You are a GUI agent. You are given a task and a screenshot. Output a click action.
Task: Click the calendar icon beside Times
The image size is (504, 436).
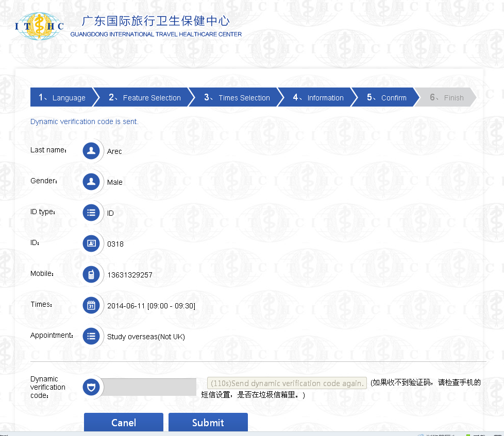(91, 305)
